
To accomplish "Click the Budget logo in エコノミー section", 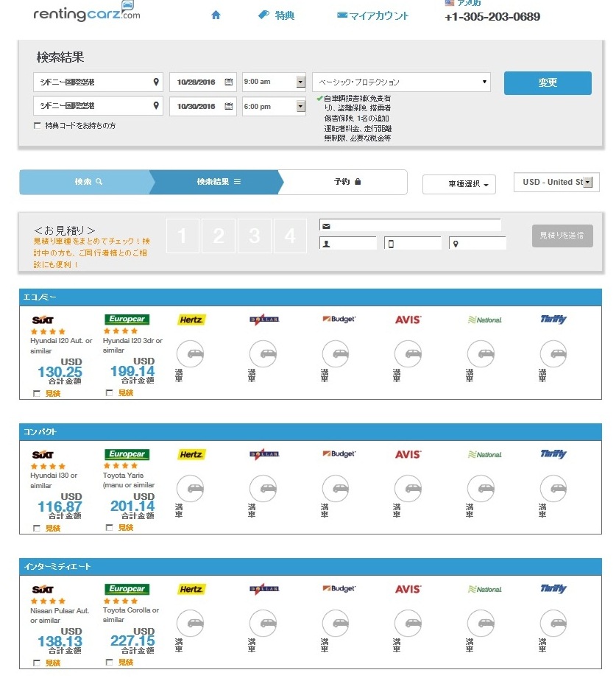I will 339,320.
